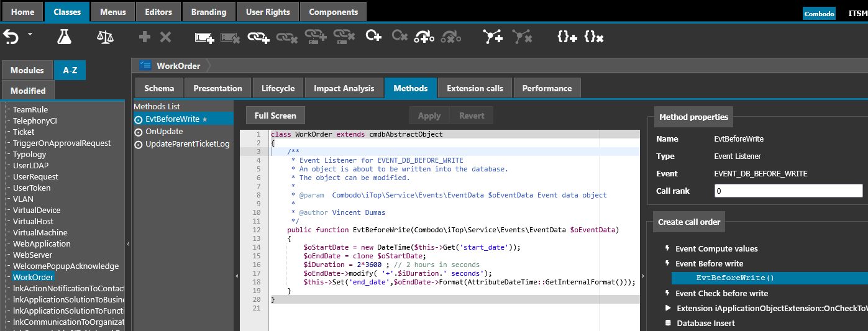Select the UpdateParentTicketLog method radio
This screenshot has width=868, height=331.
(x=139, y=145)
